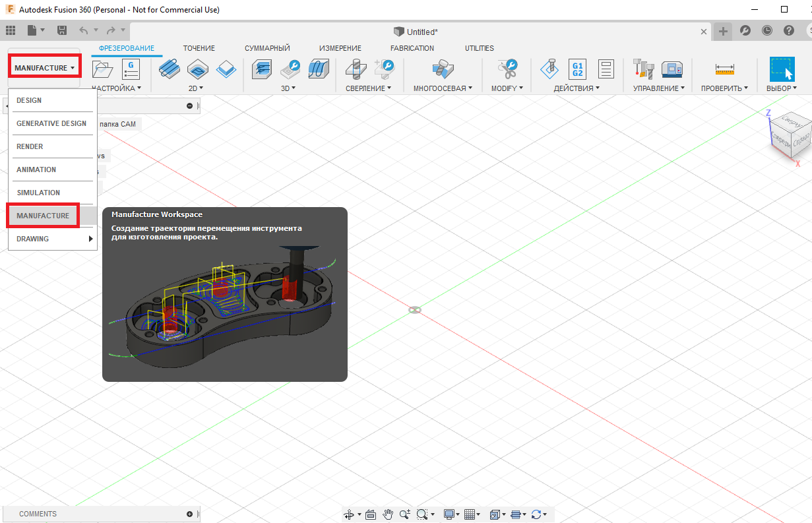This screenshot has width=812, height=523.
Task: Open the tool library icon
Action: pos(643,69)
